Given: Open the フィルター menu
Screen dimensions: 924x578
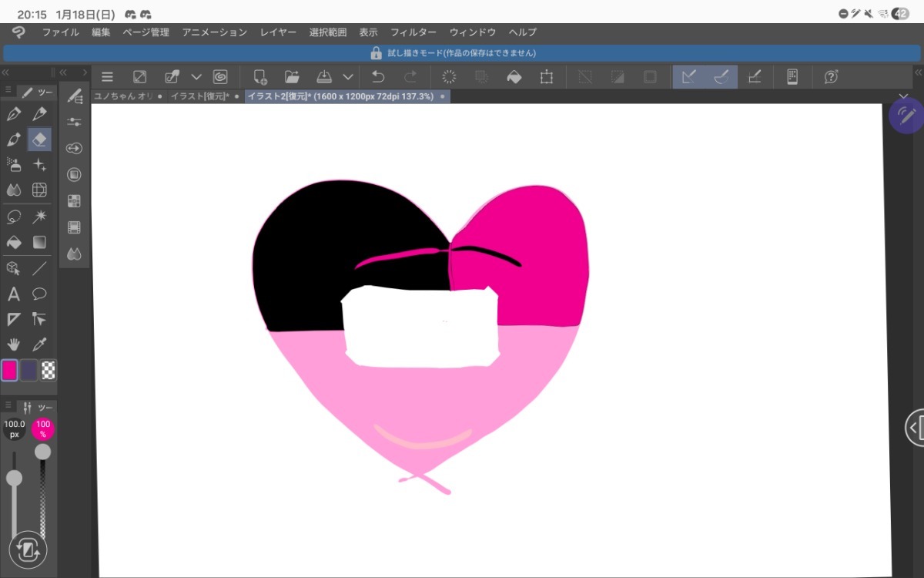Looking at the screenshot, I should click(x=413, y=32).
